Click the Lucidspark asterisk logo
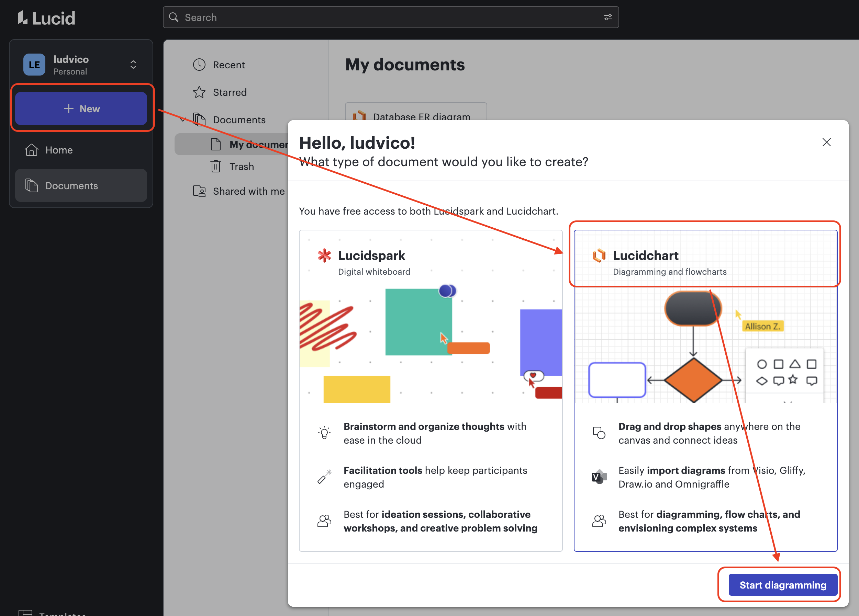The width and height of the screenshot is (859, 616). tap(324, 255)
